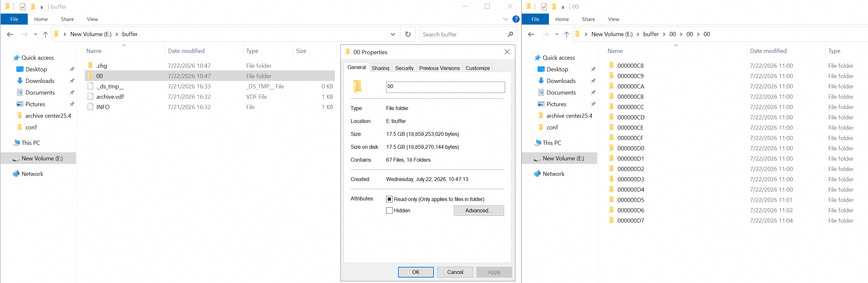868x283 pixels.
Task: Click chevron after New Volume (E:) in 00 window address bar
Action: [638, 34]
